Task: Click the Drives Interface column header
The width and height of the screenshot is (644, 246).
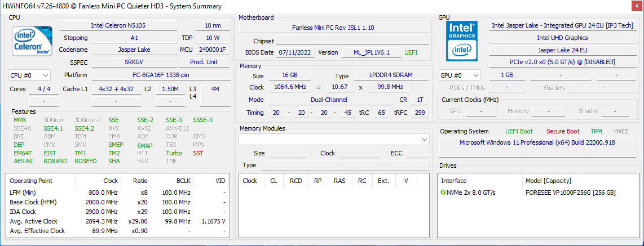Action: [454, 181]
